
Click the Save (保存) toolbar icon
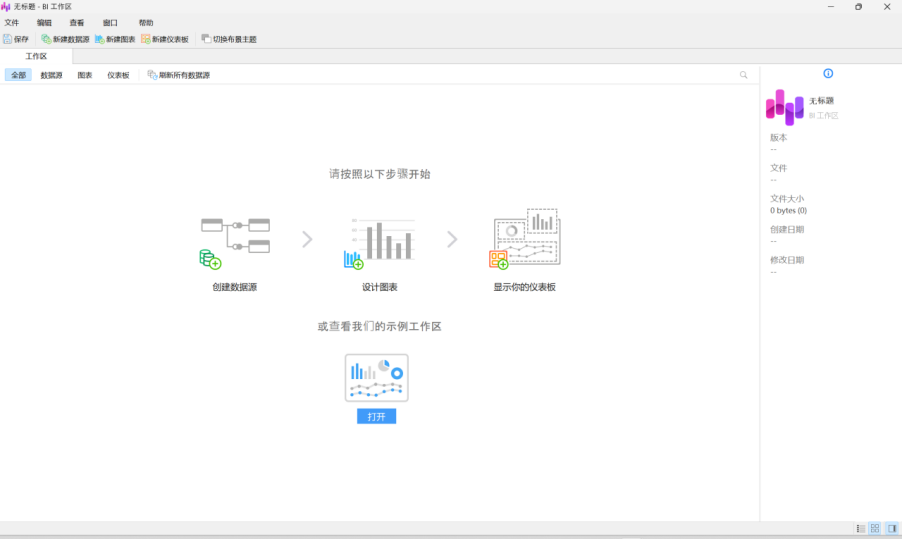coord(8,39)
